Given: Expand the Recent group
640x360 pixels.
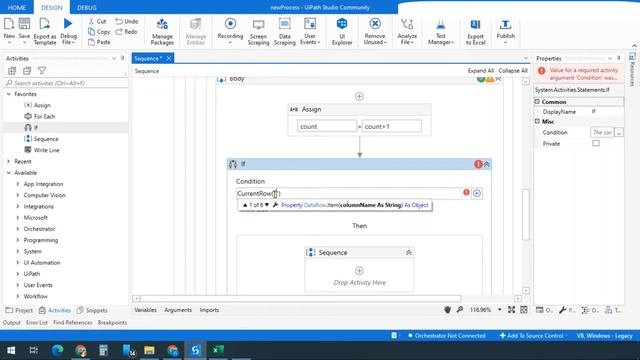Looking at the screenshot, I should coord(9,161).
